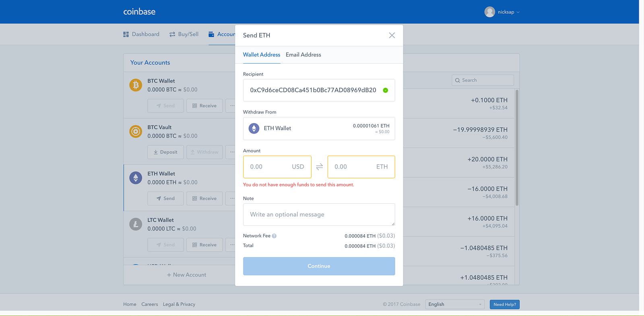Click the Your Accounts heading
Screen dimensions: 644x316
point(150,63)
